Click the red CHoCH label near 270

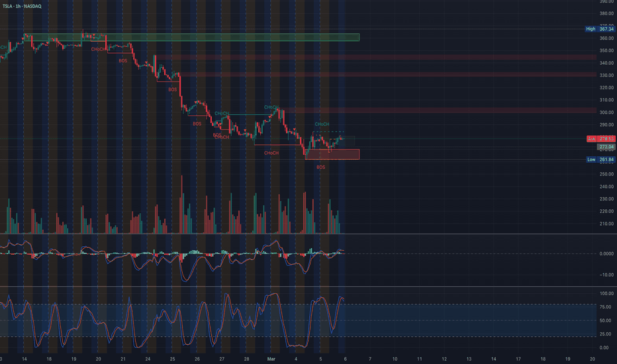pyautogui.click(x=271, y=153)
